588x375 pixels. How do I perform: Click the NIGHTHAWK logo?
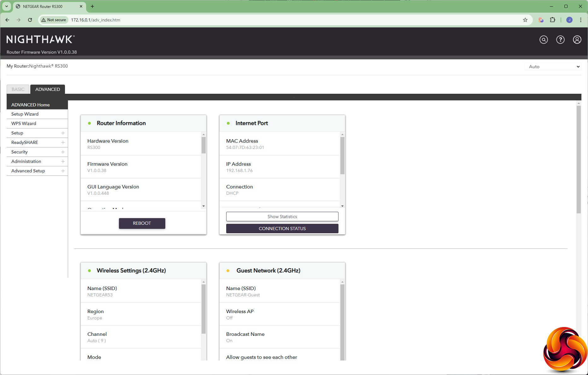(40, 39)
